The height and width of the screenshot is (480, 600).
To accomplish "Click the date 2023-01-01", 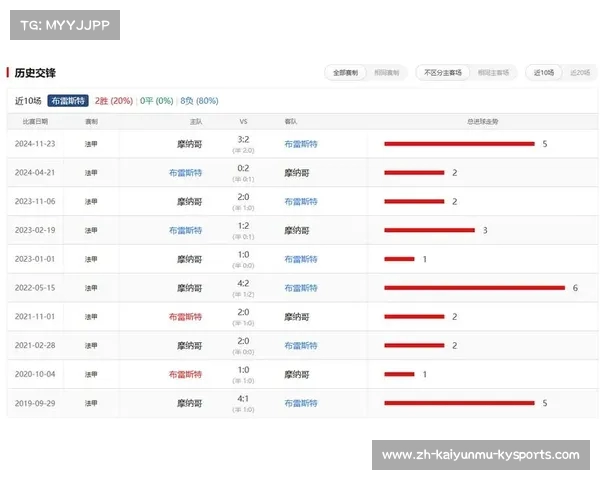I will point(35,259).
